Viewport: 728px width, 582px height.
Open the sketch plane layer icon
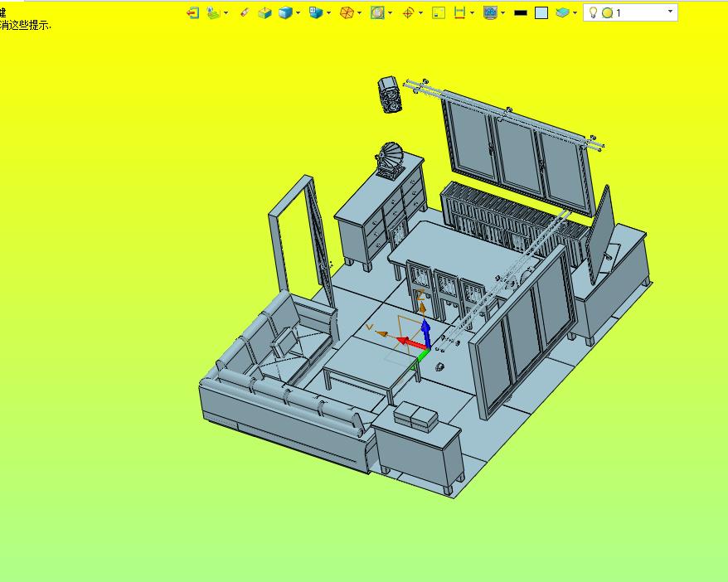point(213,12)
